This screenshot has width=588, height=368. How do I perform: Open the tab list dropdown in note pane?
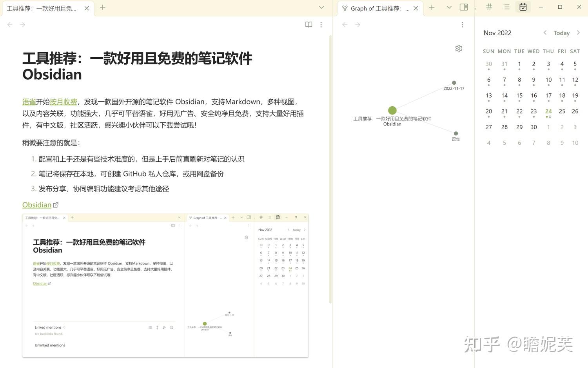(321, 7)
